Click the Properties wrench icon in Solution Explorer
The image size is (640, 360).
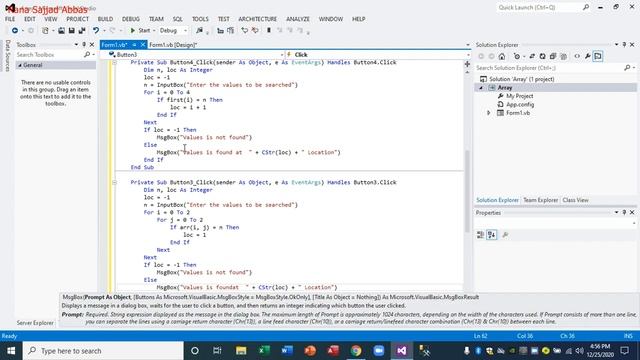coord(588,57)
